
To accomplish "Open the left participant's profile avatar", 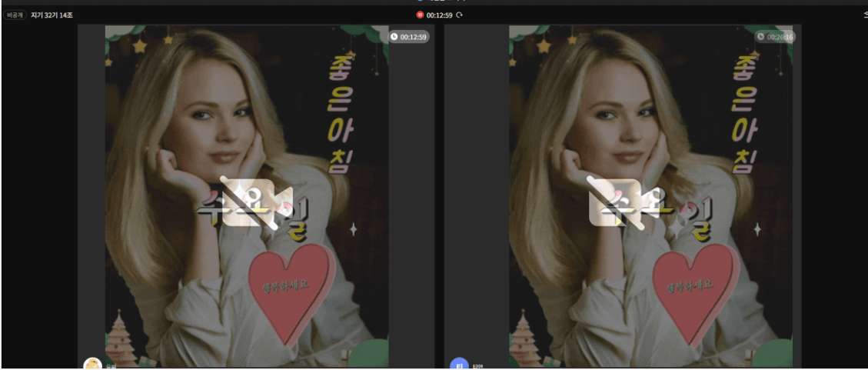I will click(92, 363).
